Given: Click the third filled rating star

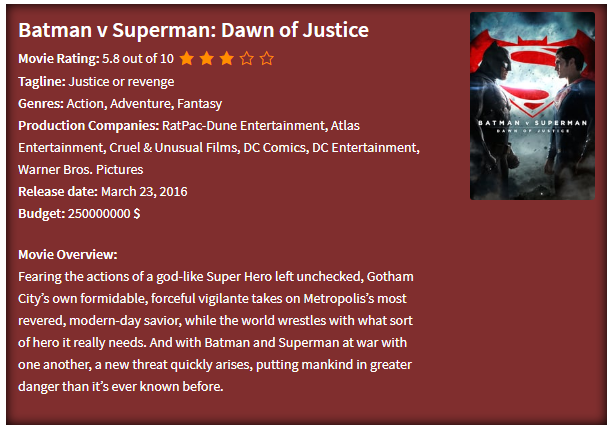Looking at the screenshot, I should coord(226,59).
